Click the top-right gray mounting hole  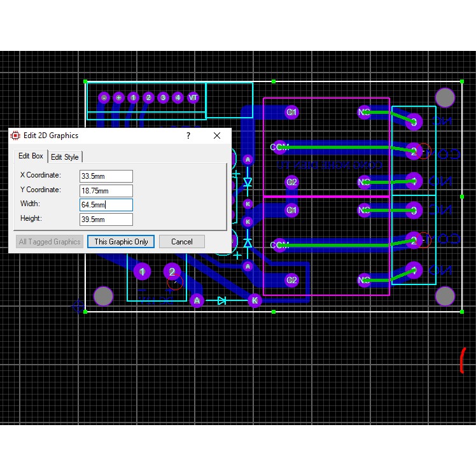click(x=445, y=97)
